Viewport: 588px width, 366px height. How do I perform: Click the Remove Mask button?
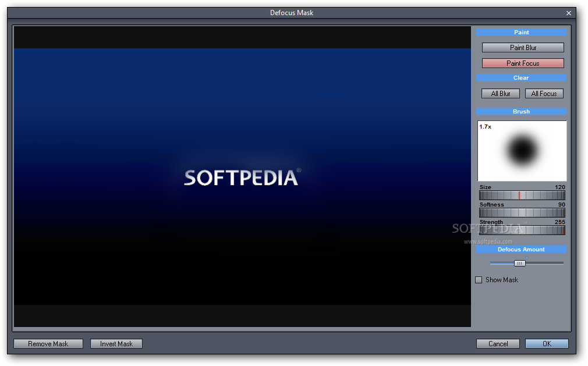click(48, 344)
